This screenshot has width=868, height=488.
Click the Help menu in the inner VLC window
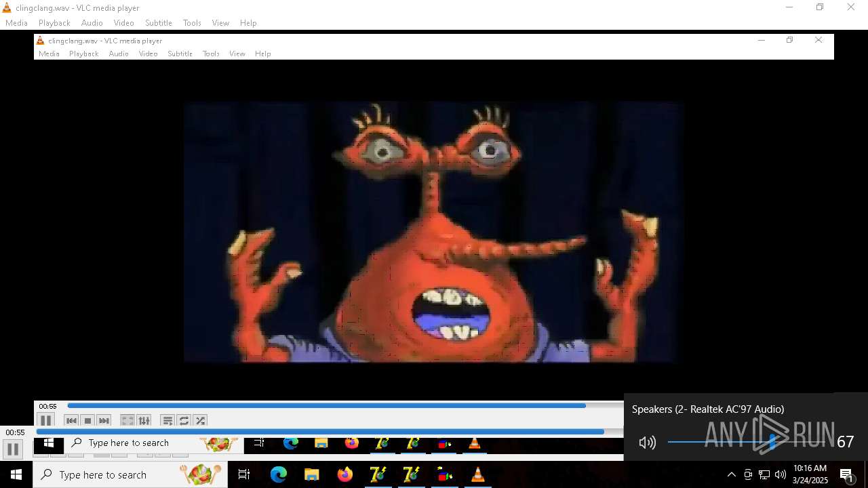click(263, 54)
